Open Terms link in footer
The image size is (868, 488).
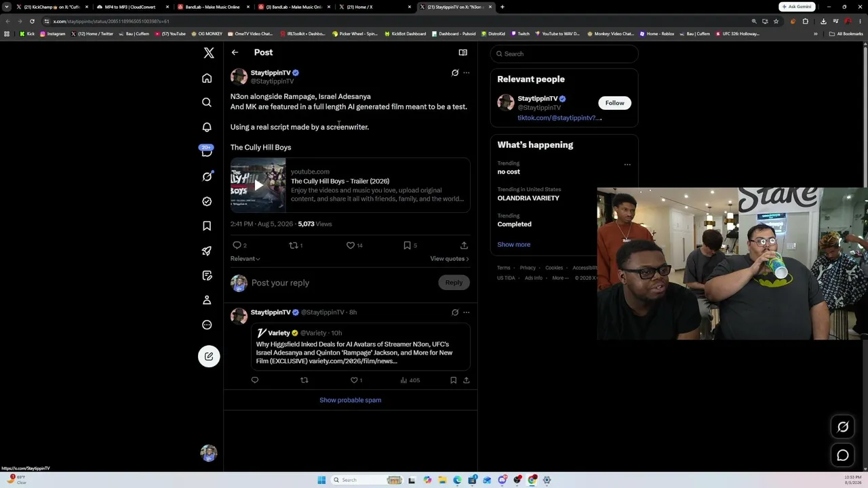pyautogui.click(x=503, y=268)
